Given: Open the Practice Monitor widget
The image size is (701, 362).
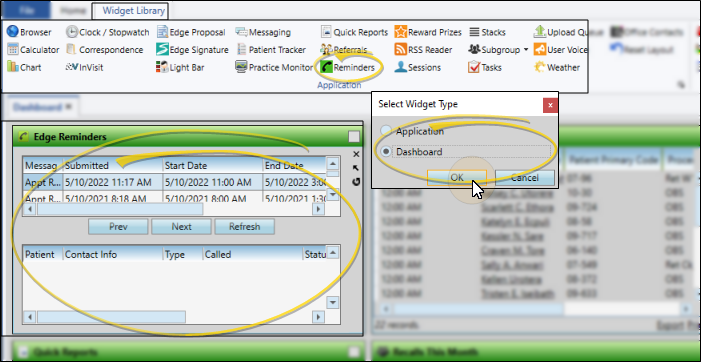Looking at the screenshot, I should 274,67.
